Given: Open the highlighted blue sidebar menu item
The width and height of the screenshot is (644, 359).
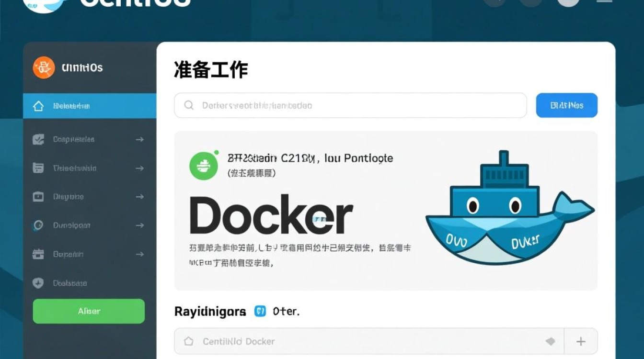Looking at the screenshot, I should coord(90,106).
